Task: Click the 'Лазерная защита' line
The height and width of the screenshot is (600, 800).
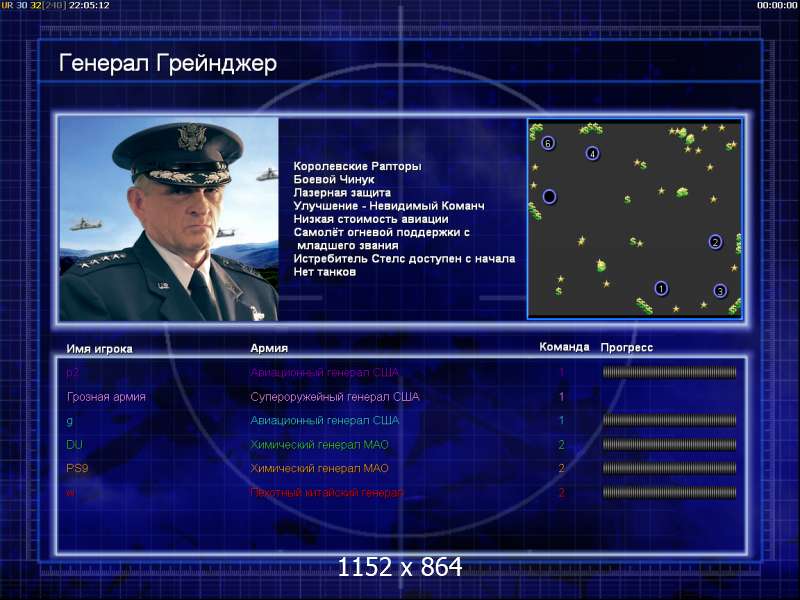Action: tap(342, 193)
